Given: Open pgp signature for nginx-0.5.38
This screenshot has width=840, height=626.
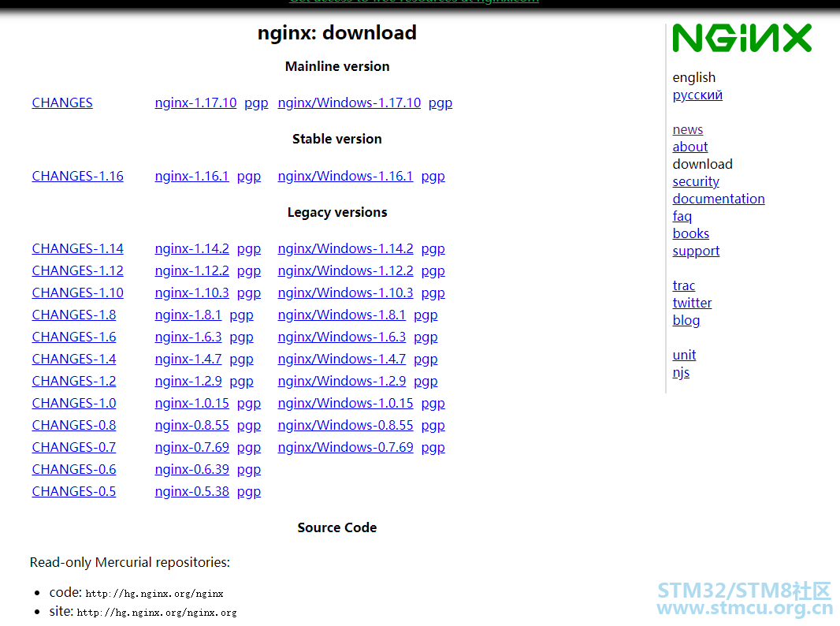Looking at the screenshot, I should (x=249, y=492).
